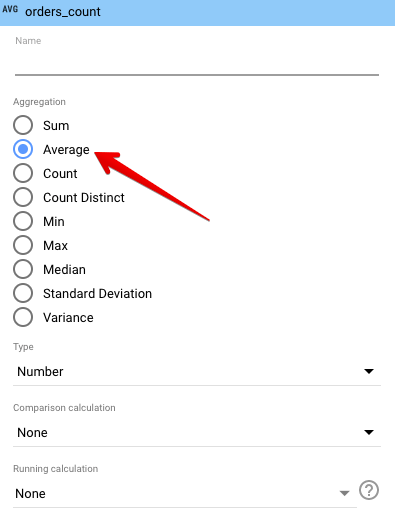Image resolution: width=395 pixels, height=521 pixels.
Task: Choose the Count radio button
Action: pos(23,173)
